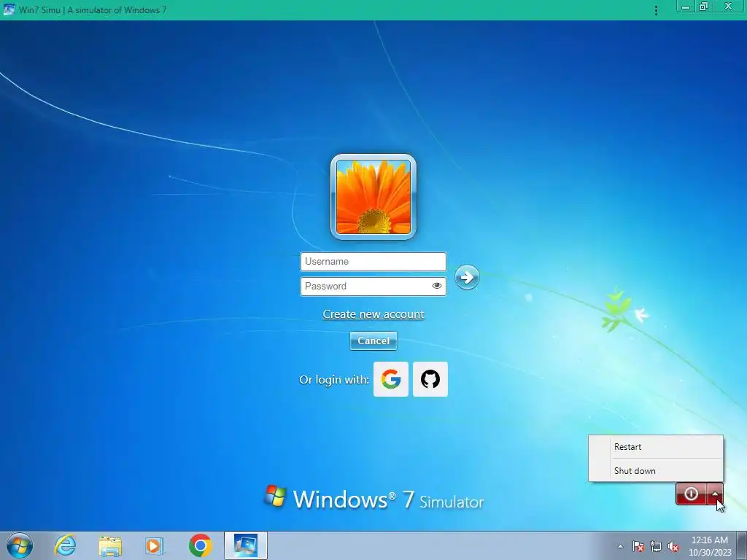
Task: Click the Show desktop strip at taskbar end
Action: 742,545
